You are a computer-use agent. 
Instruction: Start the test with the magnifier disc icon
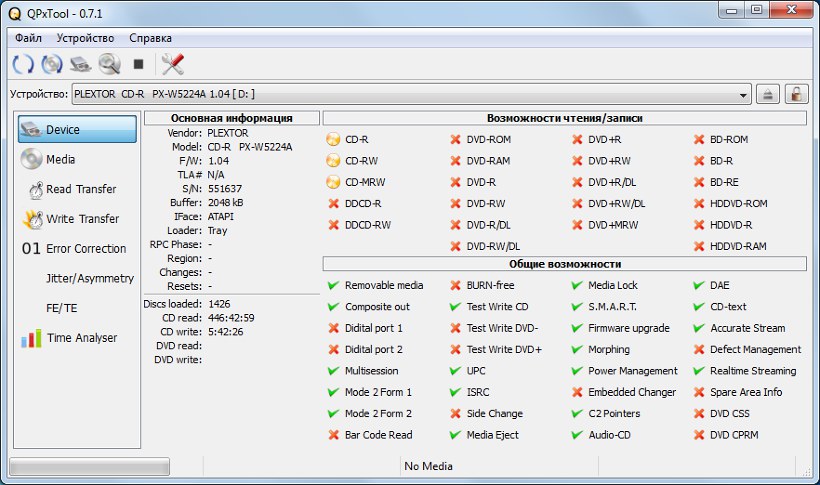(x=109, y=64)
